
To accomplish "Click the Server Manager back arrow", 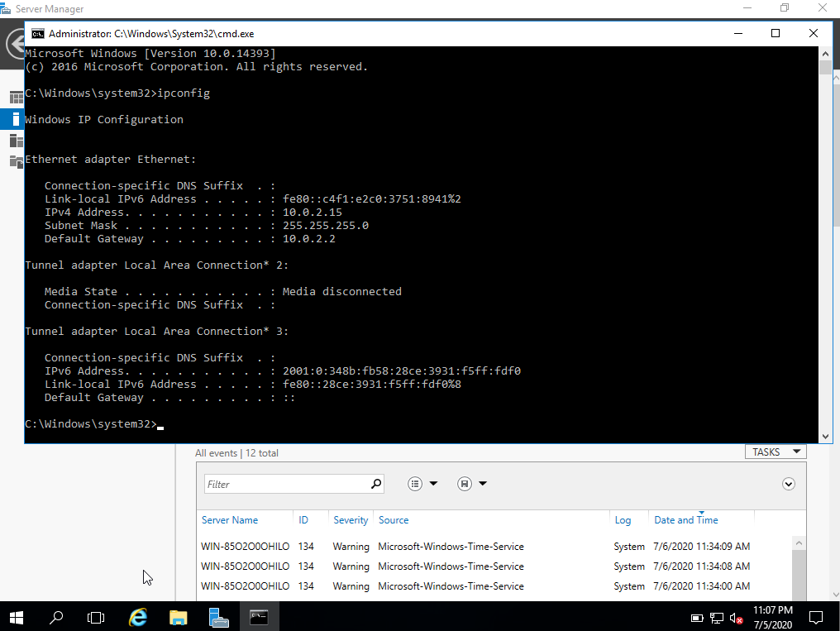I will click(15, 44).
